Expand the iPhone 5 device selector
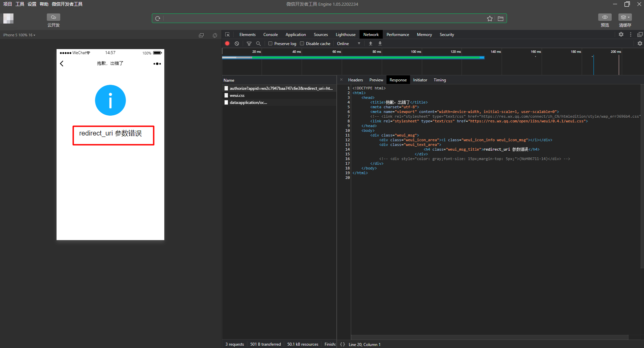 (x=19, y=35)
